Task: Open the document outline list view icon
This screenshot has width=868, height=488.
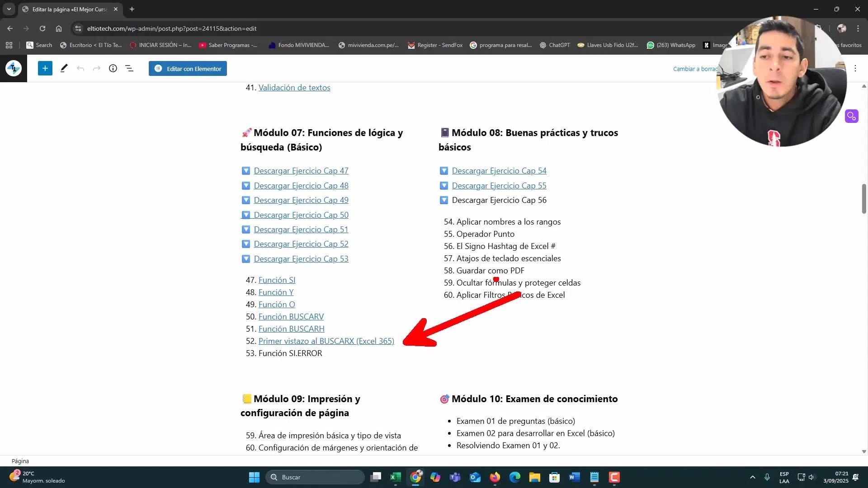Action: (x=129, y=69)
